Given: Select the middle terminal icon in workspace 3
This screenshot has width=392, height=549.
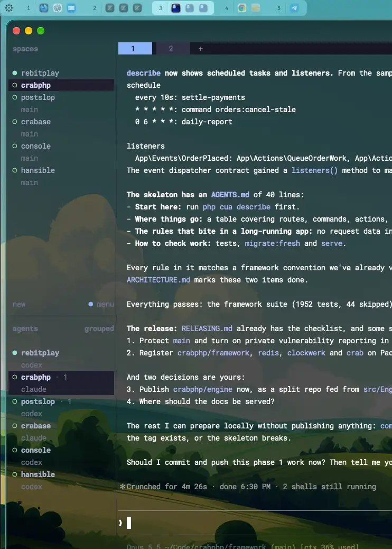Looking at the screenshot, I should click(190, 8).
